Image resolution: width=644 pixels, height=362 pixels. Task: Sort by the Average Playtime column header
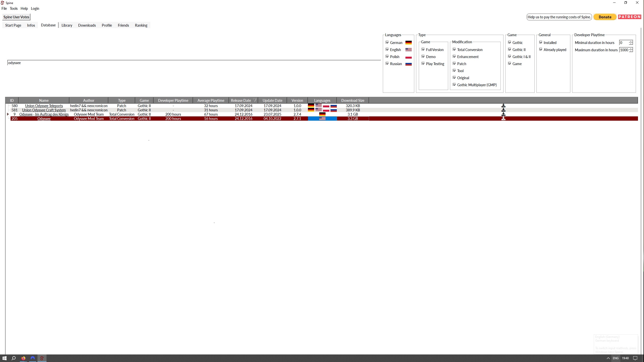(211, 100)
